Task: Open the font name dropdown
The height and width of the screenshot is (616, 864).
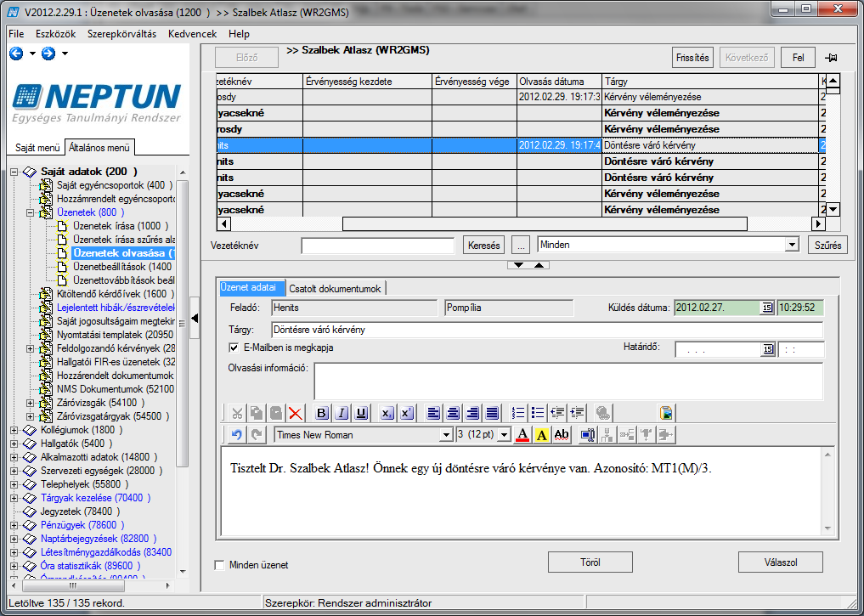Action: coord(446,435)
